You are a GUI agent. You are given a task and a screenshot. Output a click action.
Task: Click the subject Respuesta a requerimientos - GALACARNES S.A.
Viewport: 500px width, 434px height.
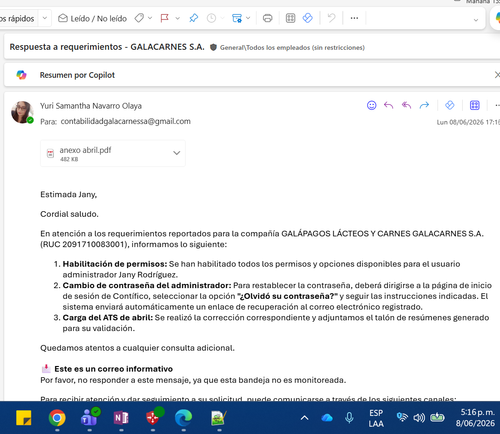click(107, 47)
